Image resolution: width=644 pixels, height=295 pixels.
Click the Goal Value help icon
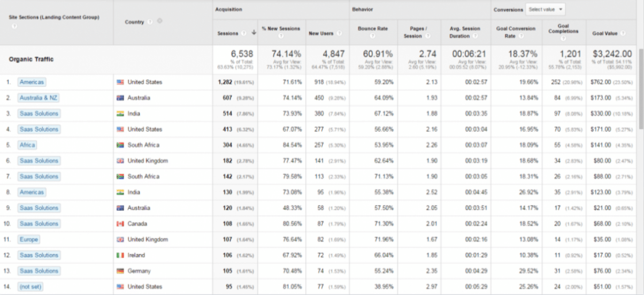622,34
